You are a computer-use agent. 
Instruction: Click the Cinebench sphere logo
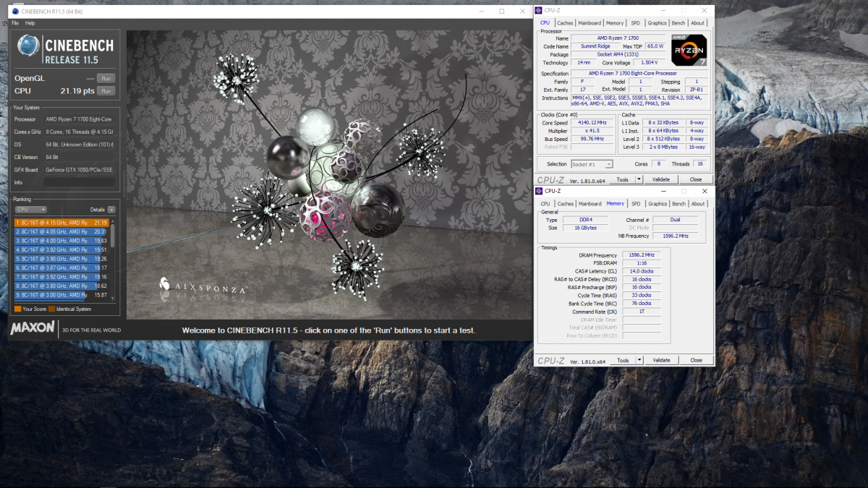[29, 46]
